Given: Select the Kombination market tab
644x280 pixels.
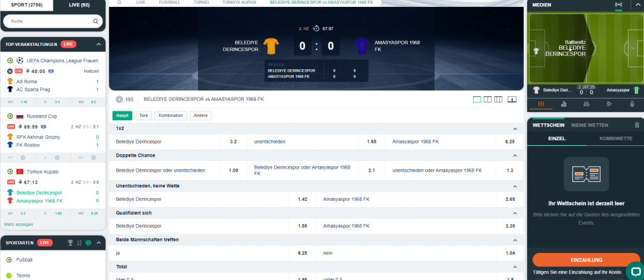Looking at the screenshot, I should coord(171,116).
